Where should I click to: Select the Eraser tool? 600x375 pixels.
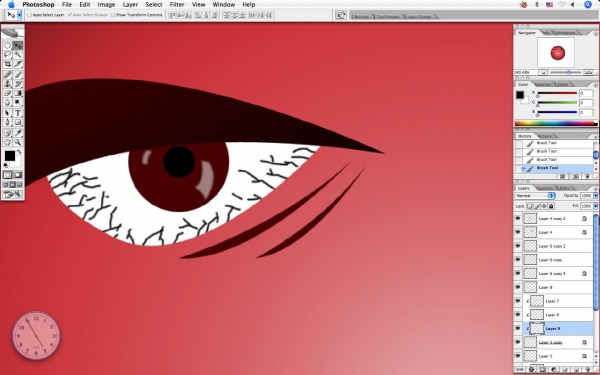tap(7, 93)
